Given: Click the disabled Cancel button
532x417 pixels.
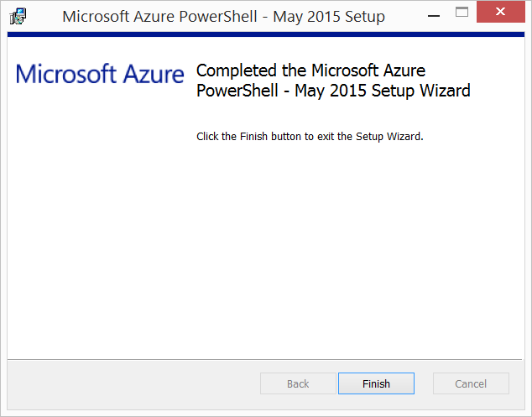Looking at the screenshot, I should click(471, 383).
